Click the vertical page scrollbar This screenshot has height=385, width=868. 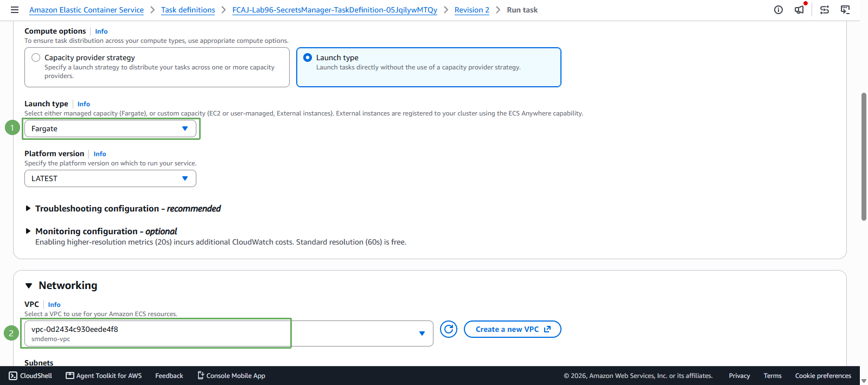[864, 157]
